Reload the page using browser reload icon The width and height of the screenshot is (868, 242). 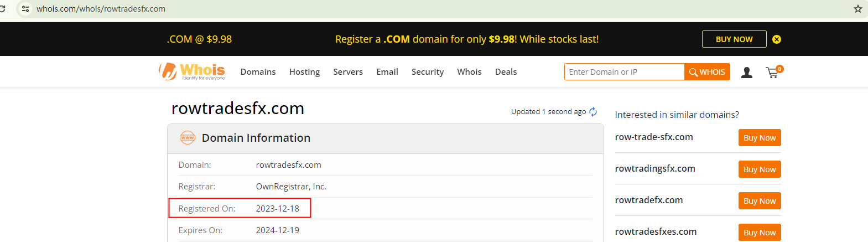pyautogui.click(x=3, y=9)
